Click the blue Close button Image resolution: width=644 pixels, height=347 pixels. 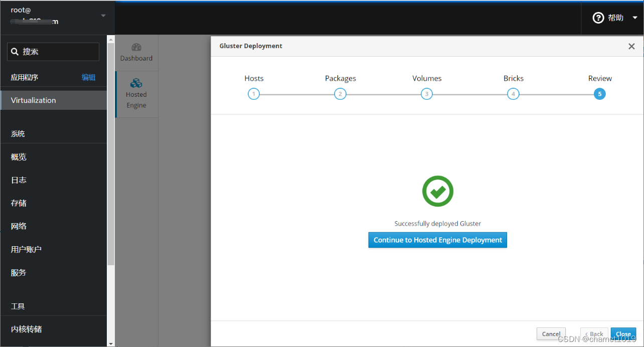pos(623,334)
